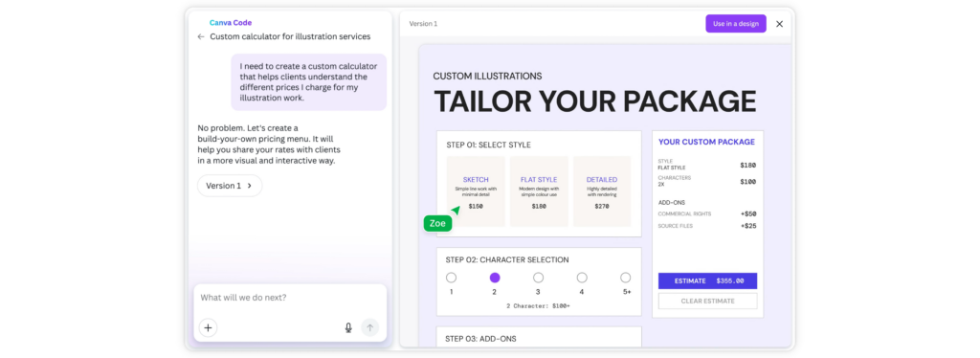Click the back arrow beside the calculator title
980x358 pixels.
click(x=201, y=37)
